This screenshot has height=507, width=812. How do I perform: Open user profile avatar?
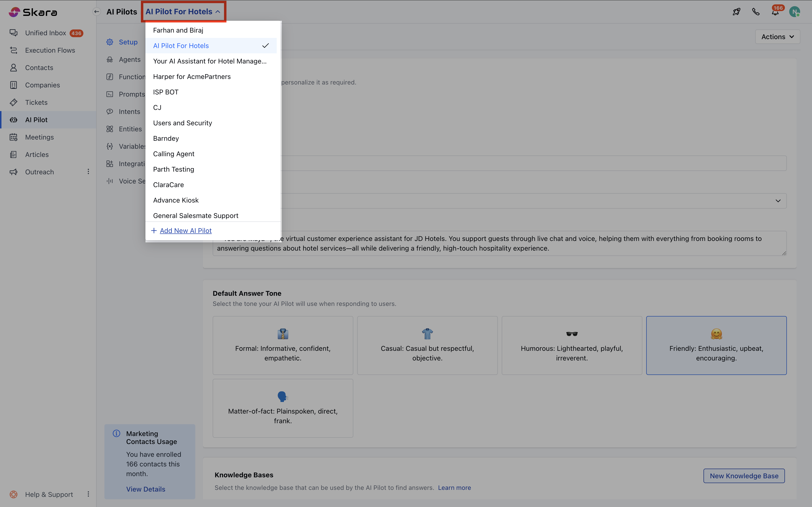(x=794, y=12)
